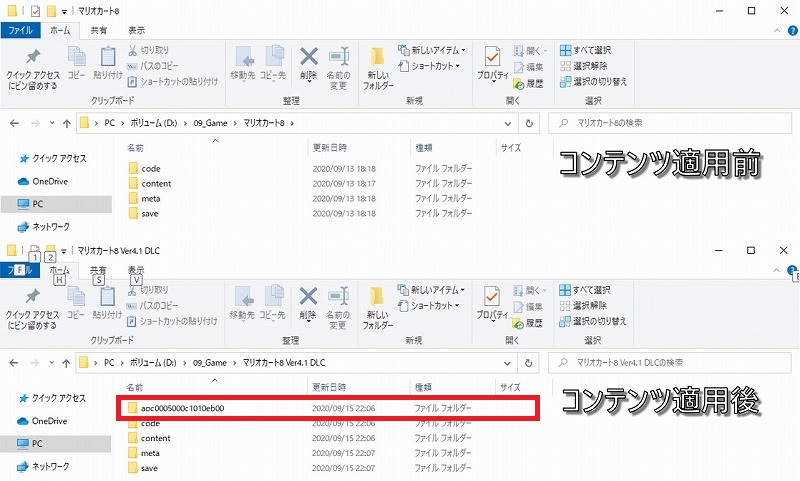Click 名前の変更 in the upper window

point(338,68)
